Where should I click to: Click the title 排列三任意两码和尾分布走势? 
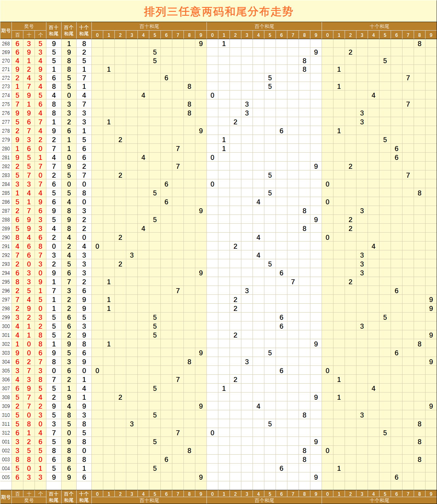(218, 12)
